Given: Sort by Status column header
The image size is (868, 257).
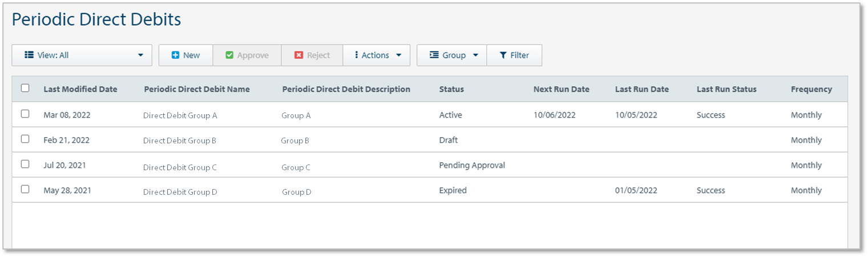Looking at the screenshot, I should (451, 89).
